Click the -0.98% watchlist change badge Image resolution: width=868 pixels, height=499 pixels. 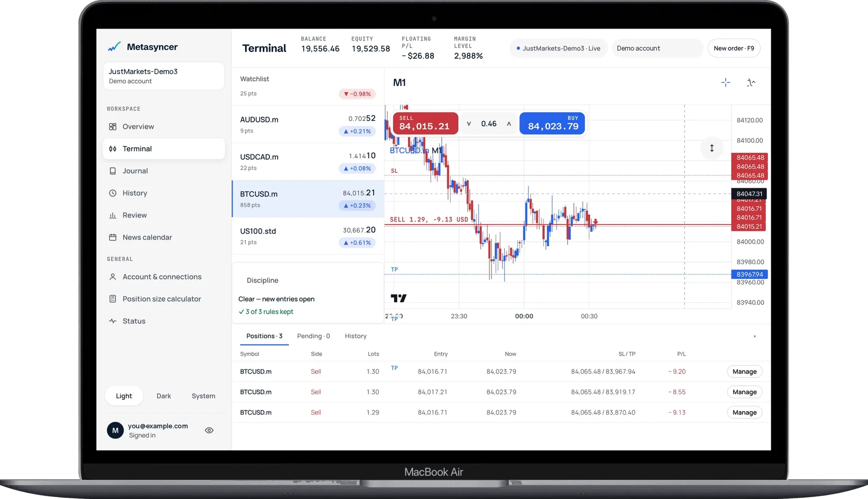[x=357, y=94]
